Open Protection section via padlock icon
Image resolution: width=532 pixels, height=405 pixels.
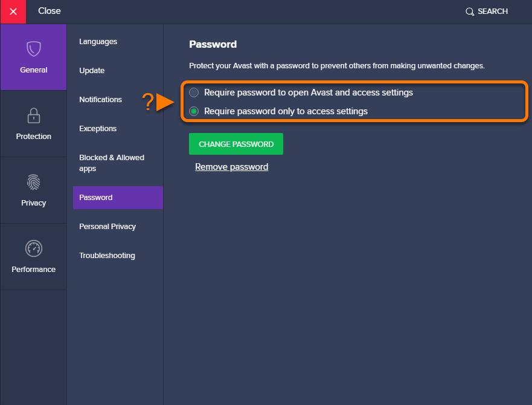coord(33,115)
